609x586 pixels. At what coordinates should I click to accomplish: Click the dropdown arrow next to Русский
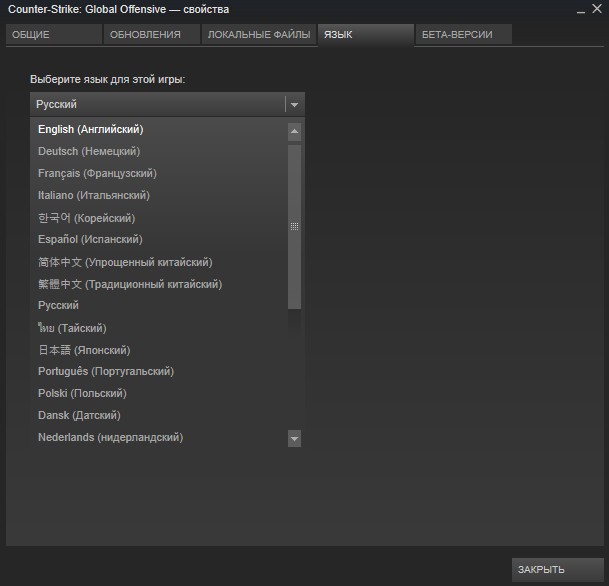click(x=294, y=104)
